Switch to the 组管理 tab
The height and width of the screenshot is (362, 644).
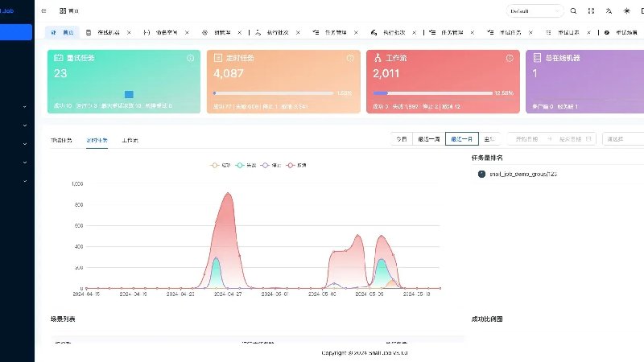pyautogui.click(x=222, y=32)
